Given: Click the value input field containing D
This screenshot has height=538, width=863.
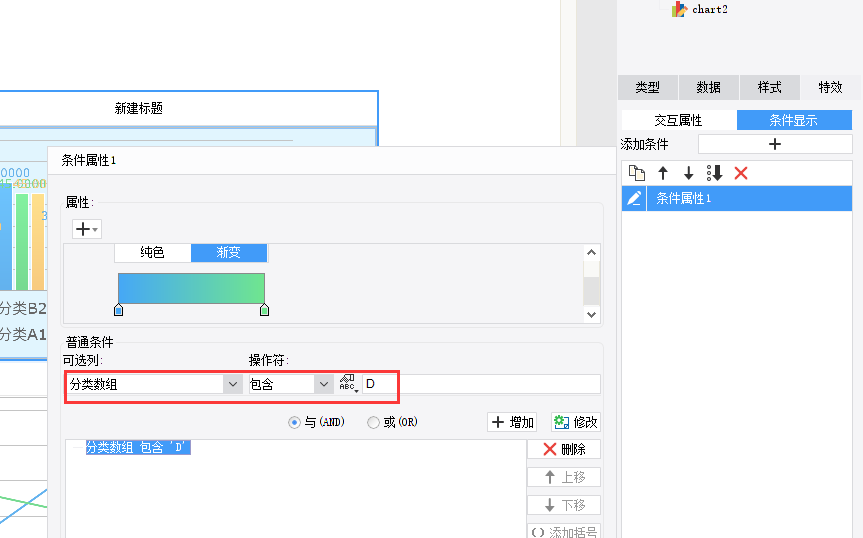Looking at the screenshot, I should click(481, 384).
